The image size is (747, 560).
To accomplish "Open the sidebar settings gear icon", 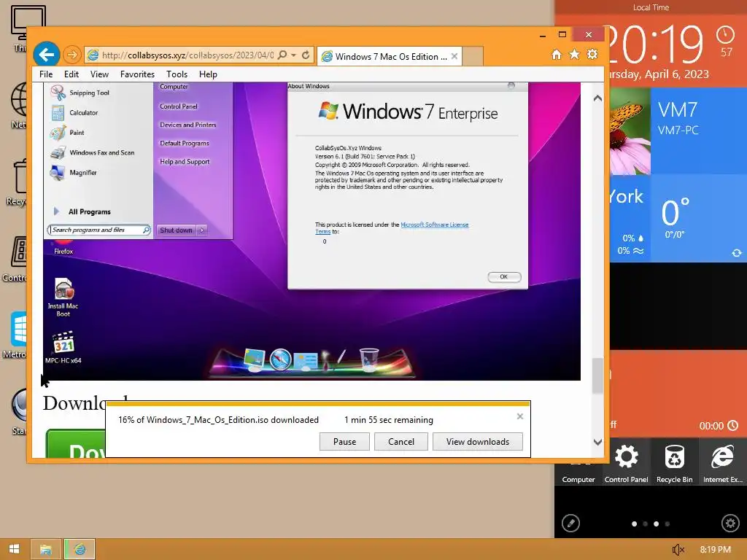I will point(730,524).
